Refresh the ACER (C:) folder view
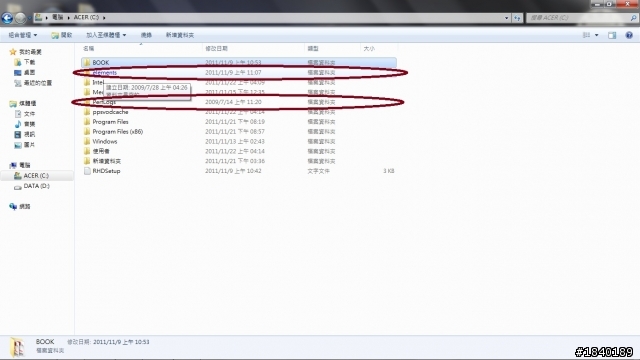 pos(518,18)
